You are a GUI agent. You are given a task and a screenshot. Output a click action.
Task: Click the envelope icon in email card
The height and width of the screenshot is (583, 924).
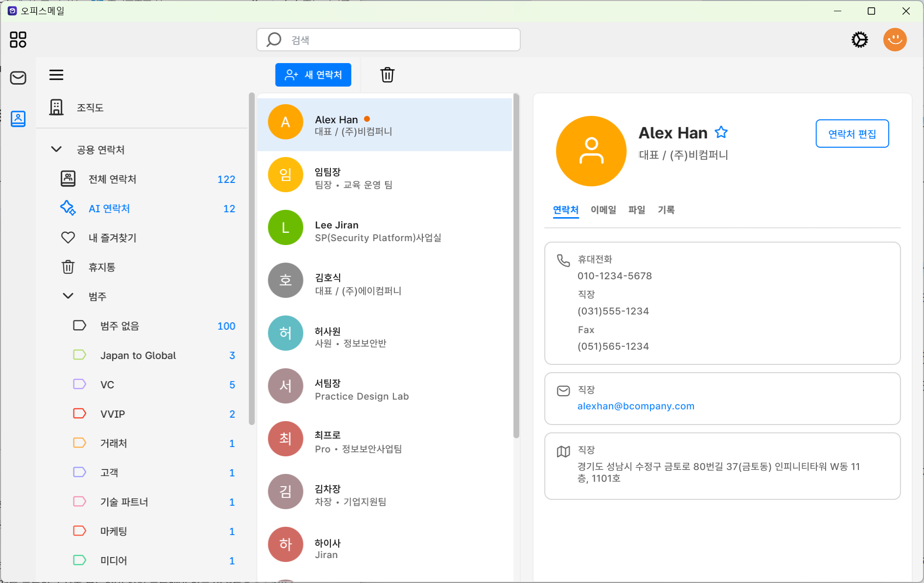click(x=563, y=391)
